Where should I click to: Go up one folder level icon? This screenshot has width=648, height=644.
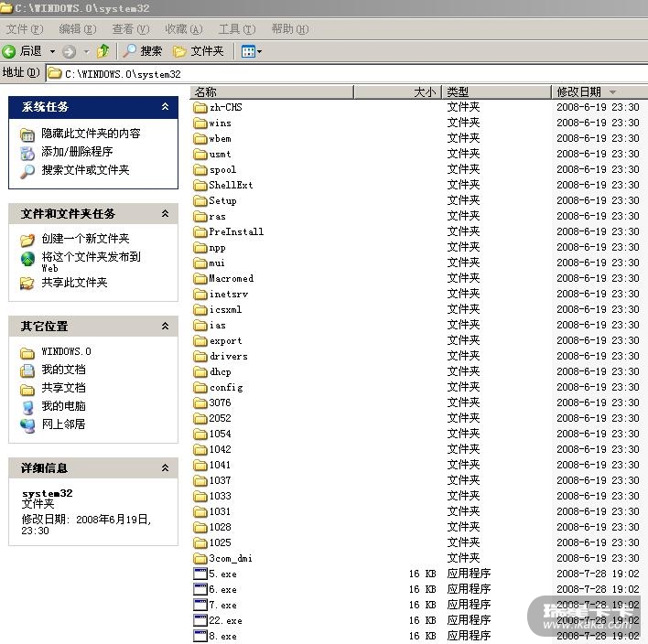pos(103,51)
